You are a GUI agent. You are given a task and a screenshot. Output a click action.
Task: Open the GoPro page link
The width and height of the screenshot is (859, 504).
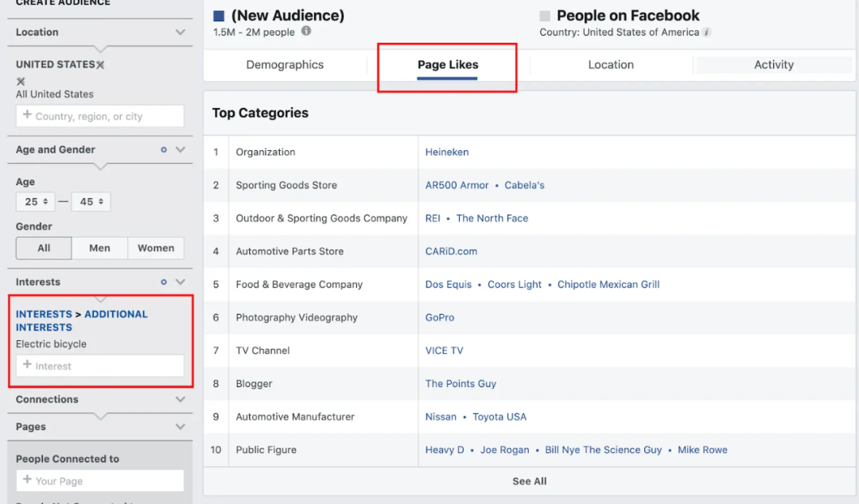coord(440,318)
